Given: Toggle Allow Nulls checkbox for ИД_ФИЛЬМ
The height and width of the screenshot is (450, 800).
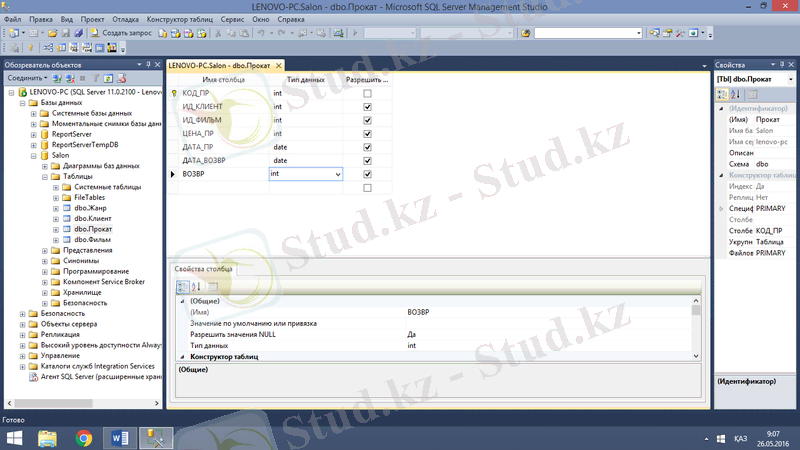Looking at the screenshot, I should [x=367, y=120].
